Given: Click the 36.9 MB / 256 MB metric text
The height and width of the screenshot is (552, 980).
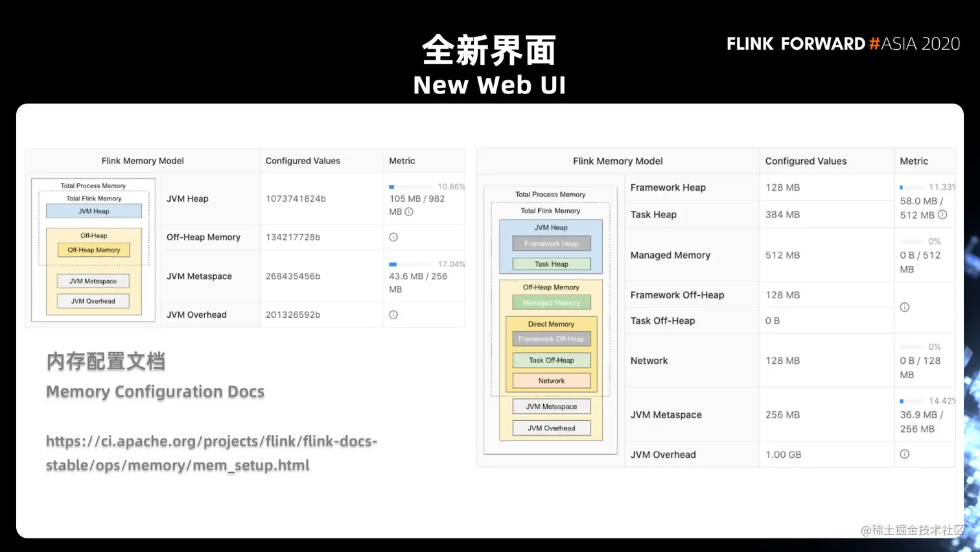Looking at the screenshot, I should 921,422.
